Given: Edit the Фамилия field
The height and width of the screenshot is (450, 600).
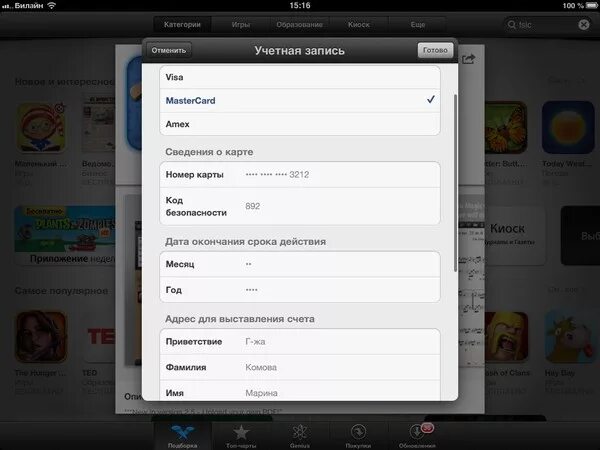Looking at the screenshot, I should coord(300,367).
